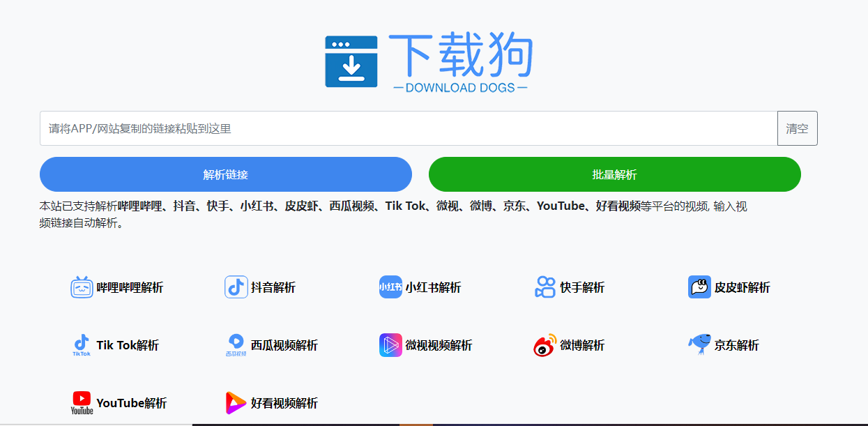868x426 pixels.
Task: Open 西瓜视频解析 link
Action: (x=284, y=345)
